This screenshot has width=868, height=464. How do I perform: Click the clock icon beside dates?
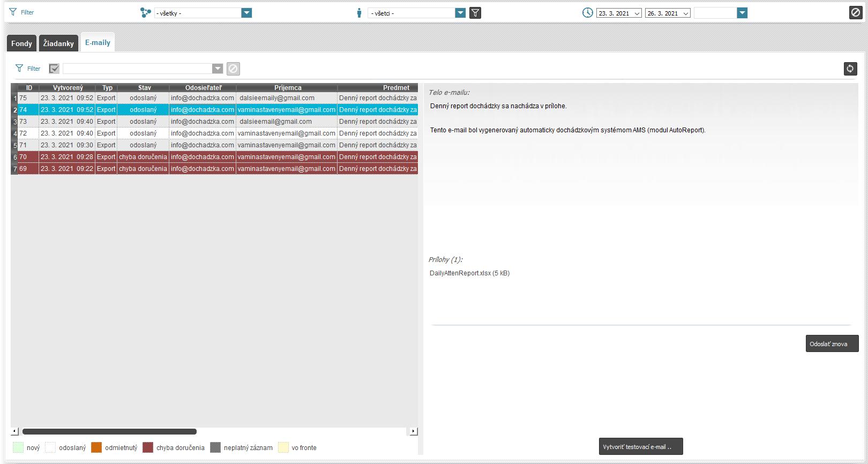pyautogui.click(x=588, y=13)
